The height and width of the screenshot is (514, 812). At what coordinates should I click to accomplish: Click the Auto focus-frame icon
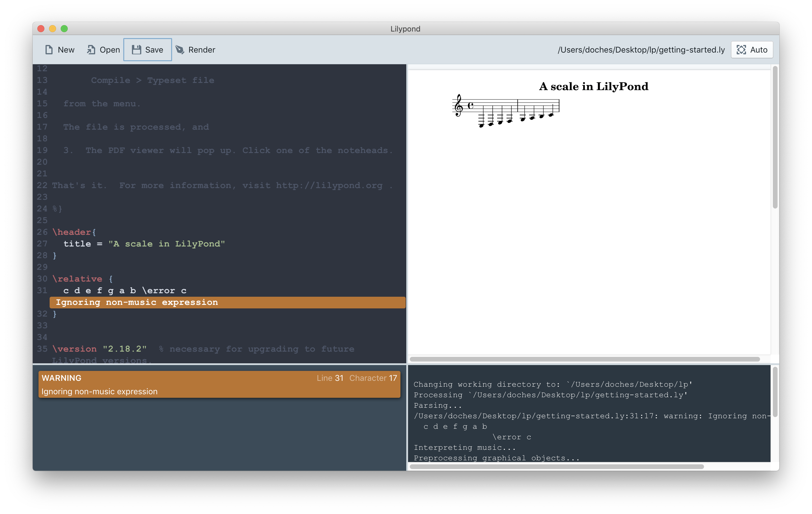pyautogui.click(x=741, y=50)
